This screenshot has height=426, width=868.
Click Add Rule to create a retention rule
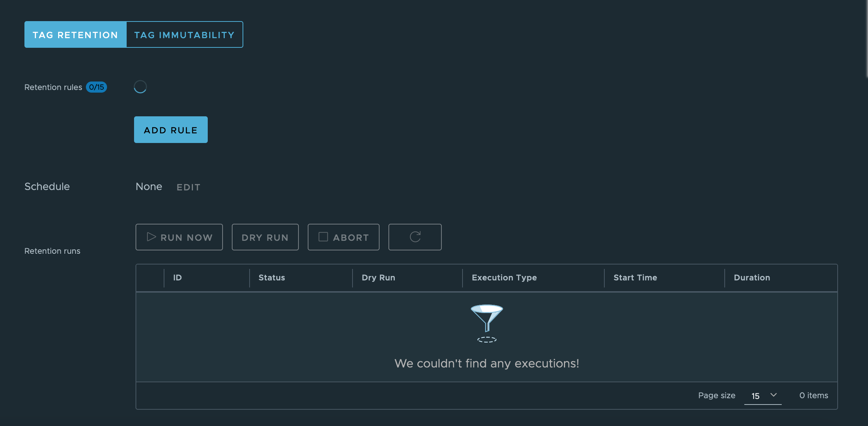click(170, 130)
